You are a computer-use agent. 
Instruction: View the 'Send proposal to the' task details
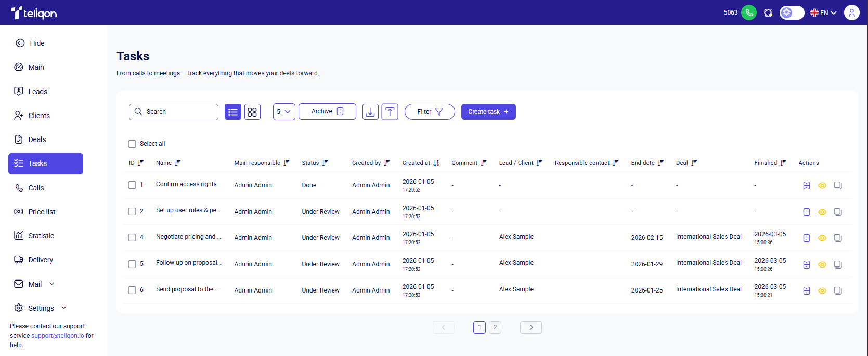822,290
